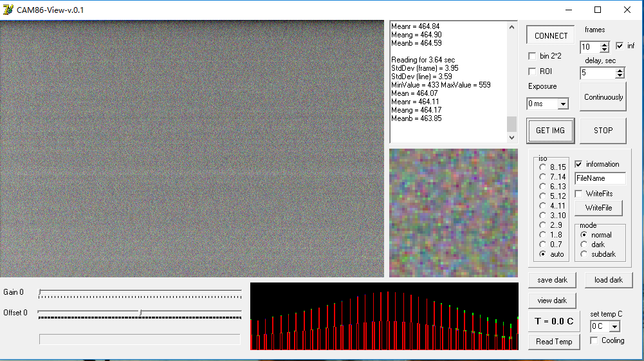Enable the ROI checkbox
Image resolution: width=644 pixels, height=361 pixels.
(532, 71)
